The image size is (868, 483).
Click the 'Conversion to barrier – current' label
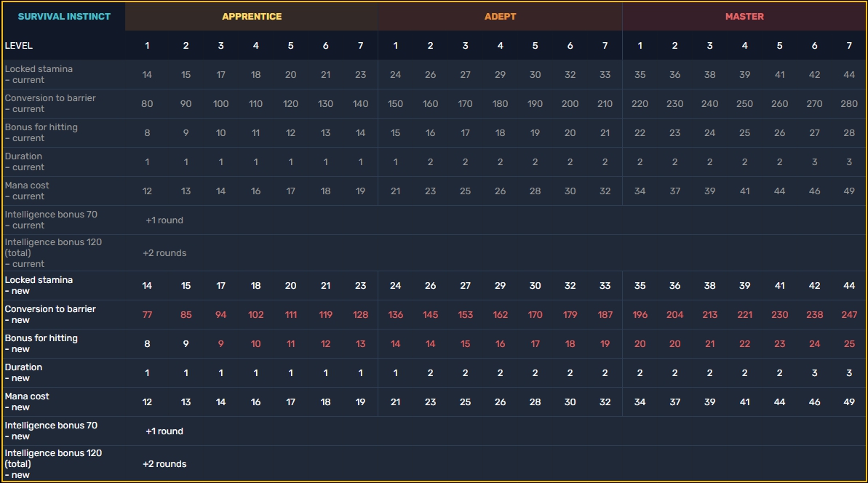click(50, 103)
